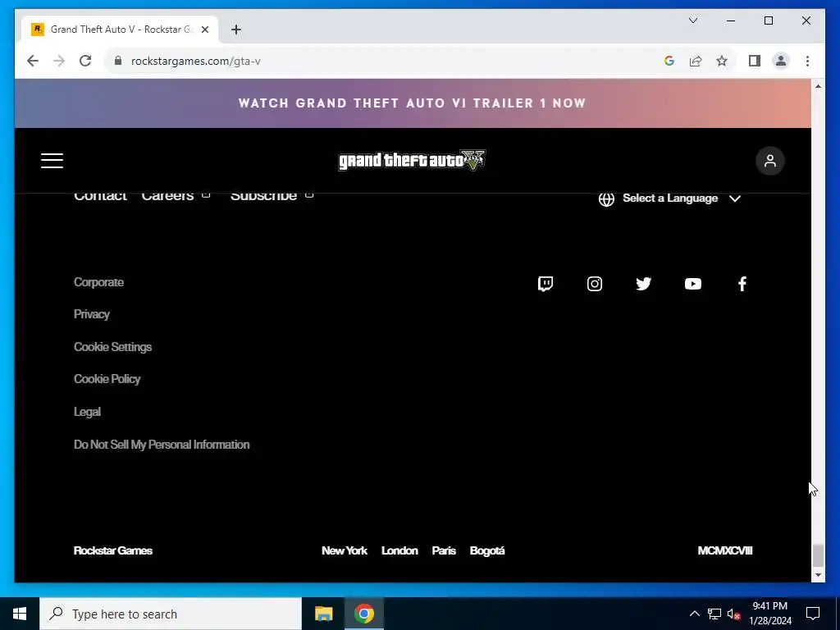Open the Cookie Policy link
This screenshot has width=840, height=630.
point(107,379)
